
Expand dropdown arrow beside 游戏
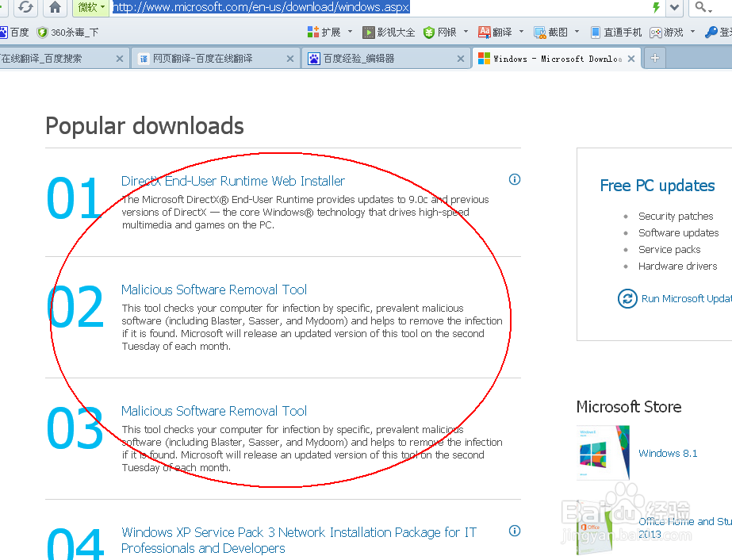coord(693,32)
